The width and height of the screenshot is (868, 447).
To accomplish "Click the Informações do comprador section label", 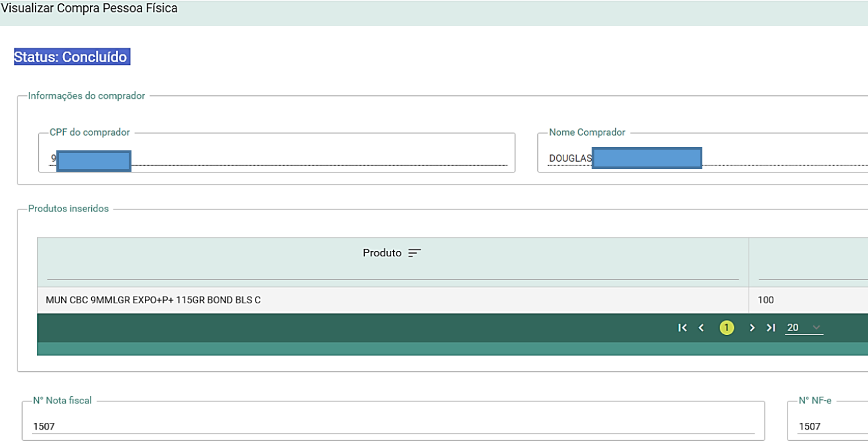I will click(87, 96).
